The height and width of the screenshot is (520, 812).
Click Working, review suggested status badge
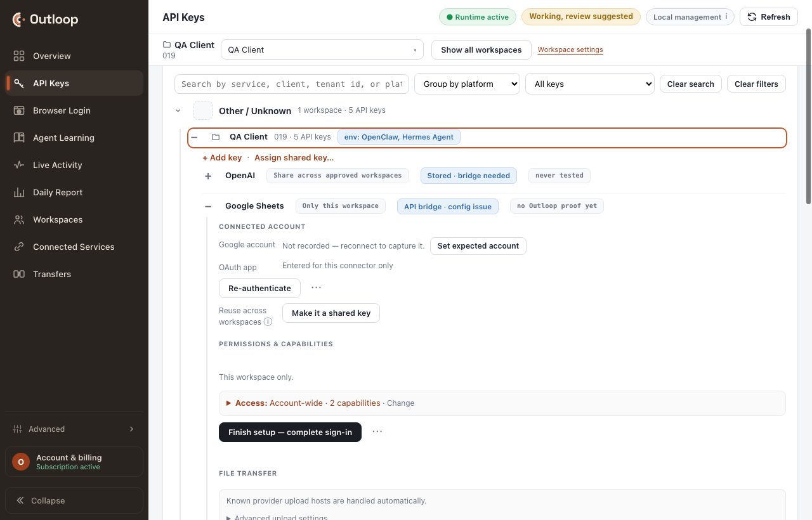pyautogui.click(x=581, y=16)
